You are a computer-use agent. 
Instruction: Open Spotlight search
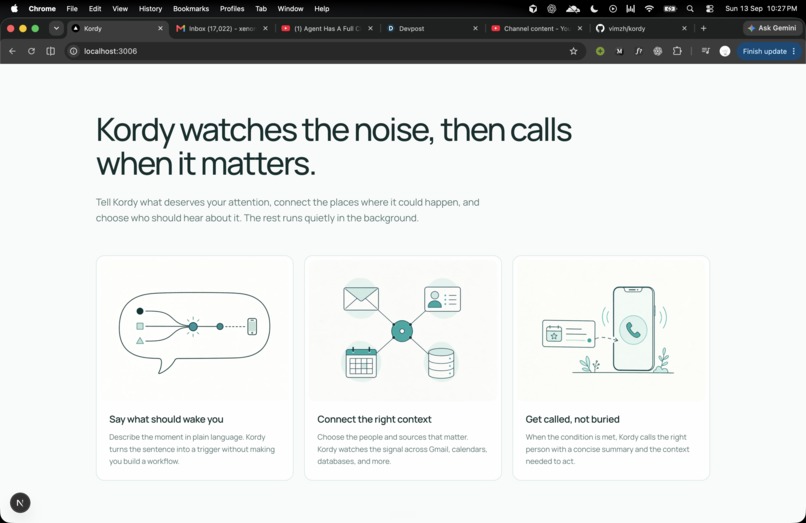coord(690,9)
